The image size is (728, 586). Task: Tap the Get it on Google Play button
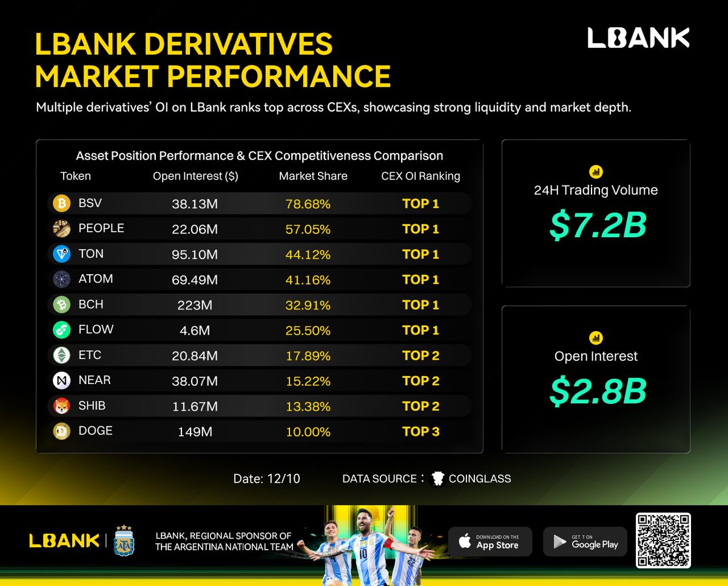tap(585, 542)
